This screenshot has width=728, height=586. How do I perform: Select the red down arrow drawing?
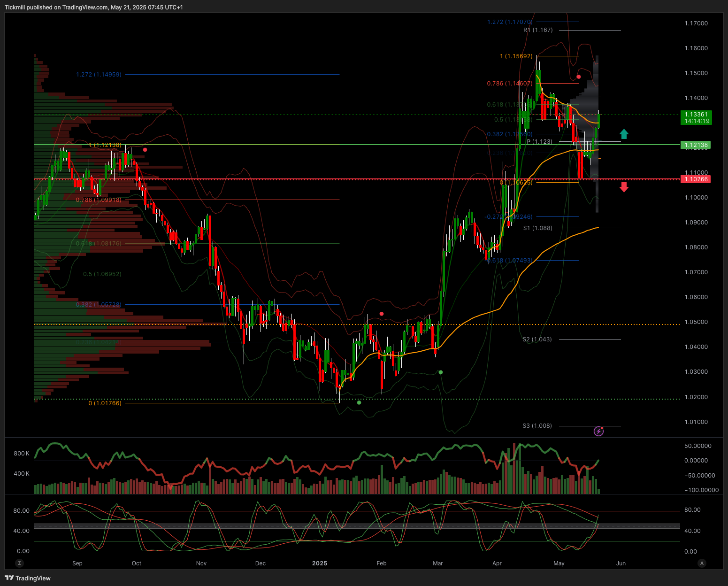tap(624, 187)
